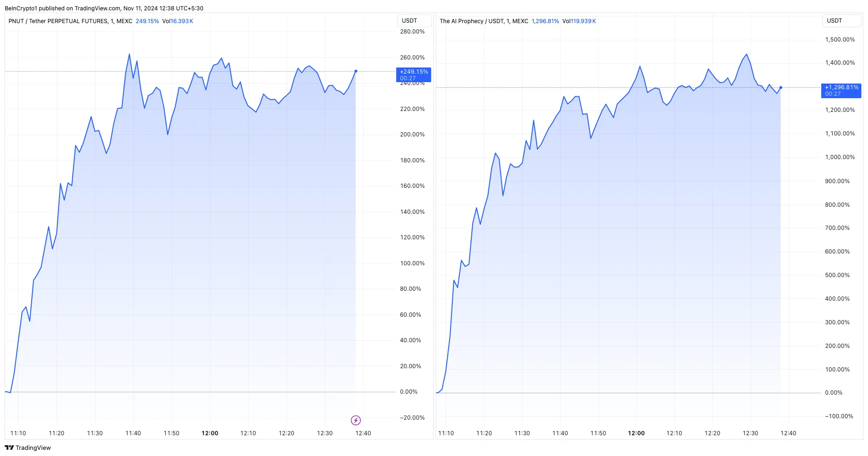Image resolution: width=868 pixels, height=456 pixels.
Task: Click the purple lightning bolt icon
Action: 356,420
